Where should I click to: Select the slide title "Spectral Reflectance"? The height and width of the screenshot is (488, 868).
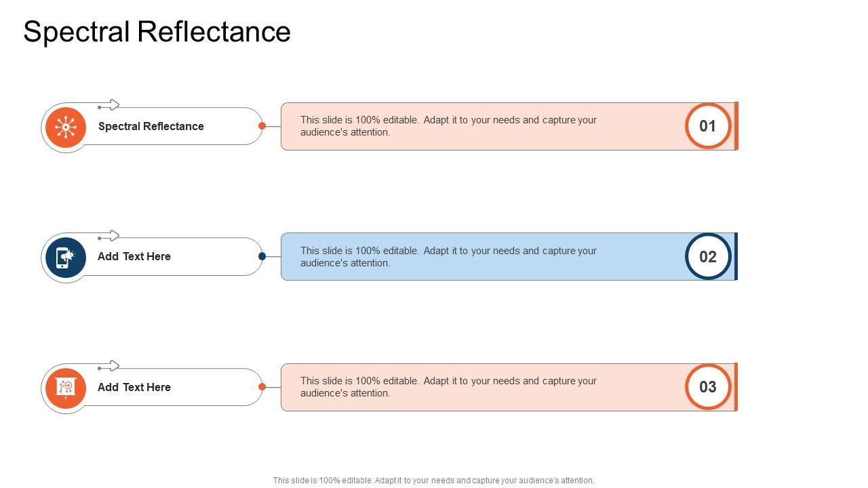(157, 32)
